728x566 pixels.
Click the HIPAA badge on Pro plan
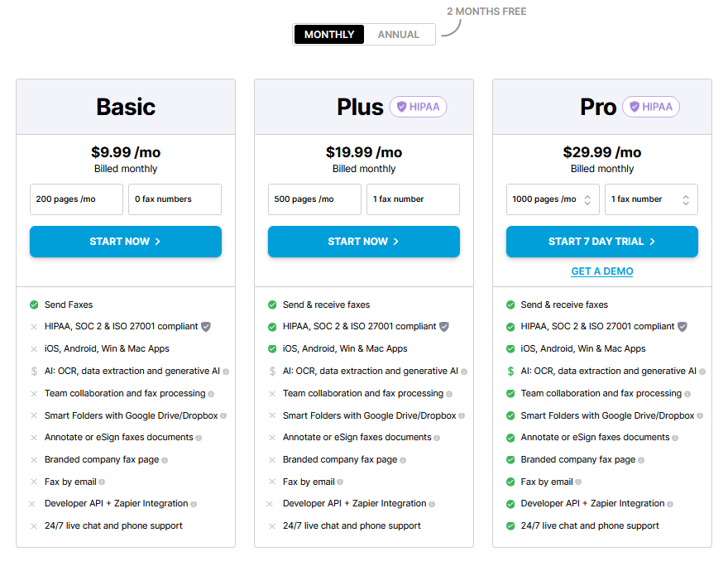click(651, 107)
